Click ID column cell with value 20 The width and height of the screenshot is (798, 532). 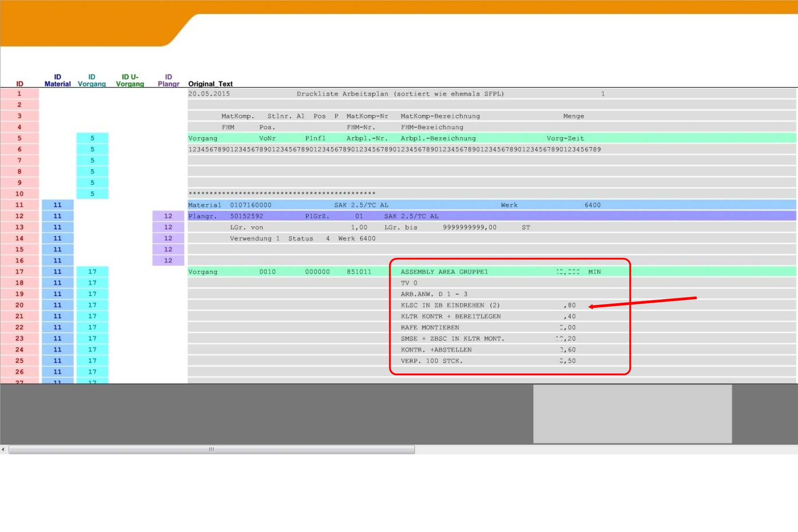click(x=20, y=305)
